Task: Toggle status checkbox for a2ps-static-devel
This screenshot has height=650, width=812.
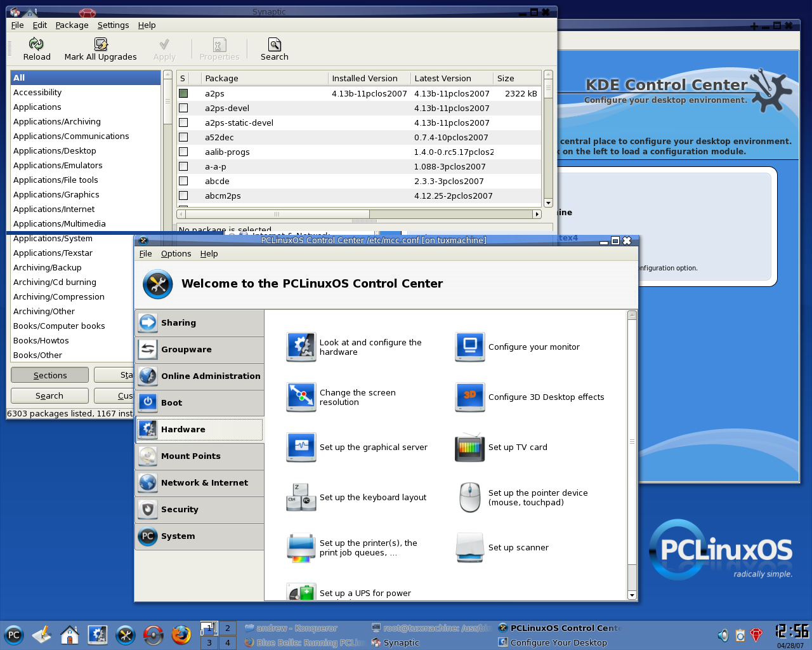Action: (183, 123)
